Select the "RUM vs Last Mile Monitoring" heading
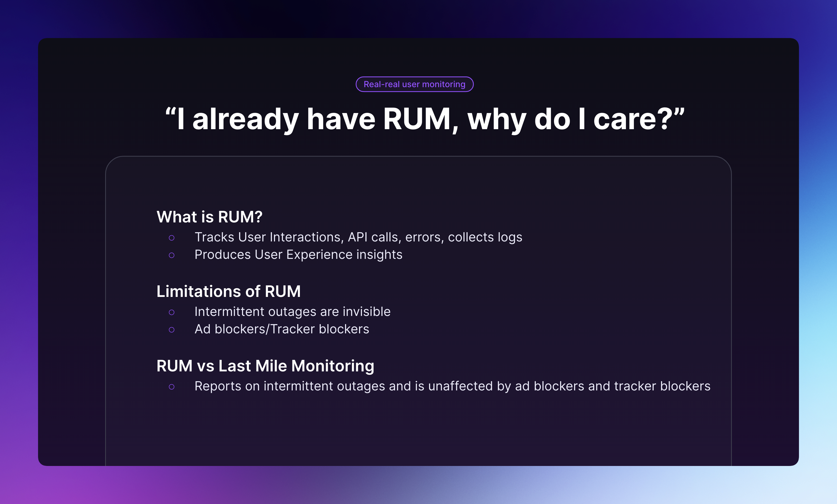The width and height of the screenshot is (837, 504). point(265,366)
